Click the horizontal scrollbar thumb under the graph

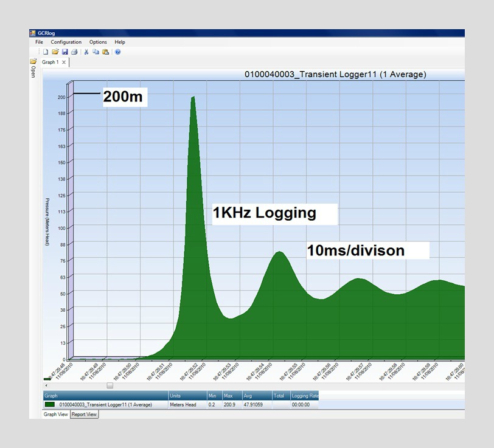tap(110, 385)
